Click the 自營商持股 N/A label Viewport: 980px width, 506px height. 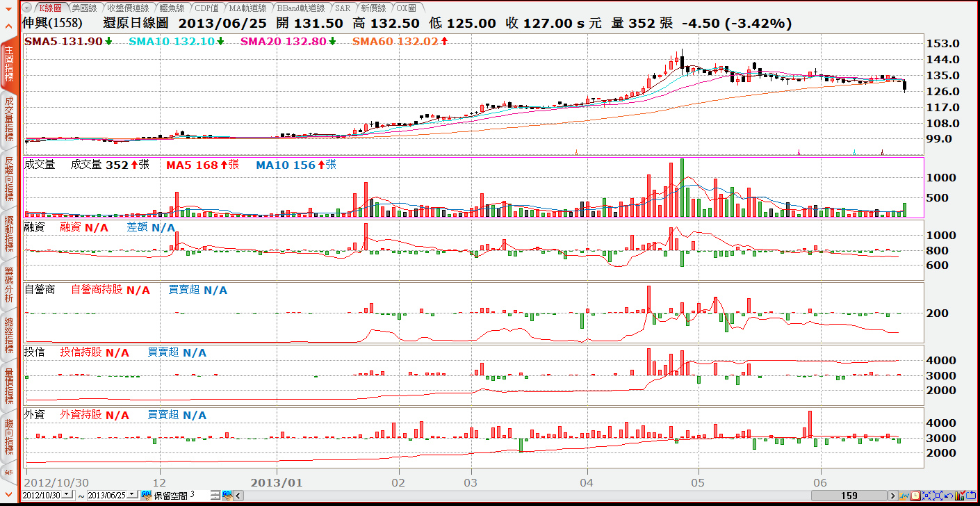point(111,290)
